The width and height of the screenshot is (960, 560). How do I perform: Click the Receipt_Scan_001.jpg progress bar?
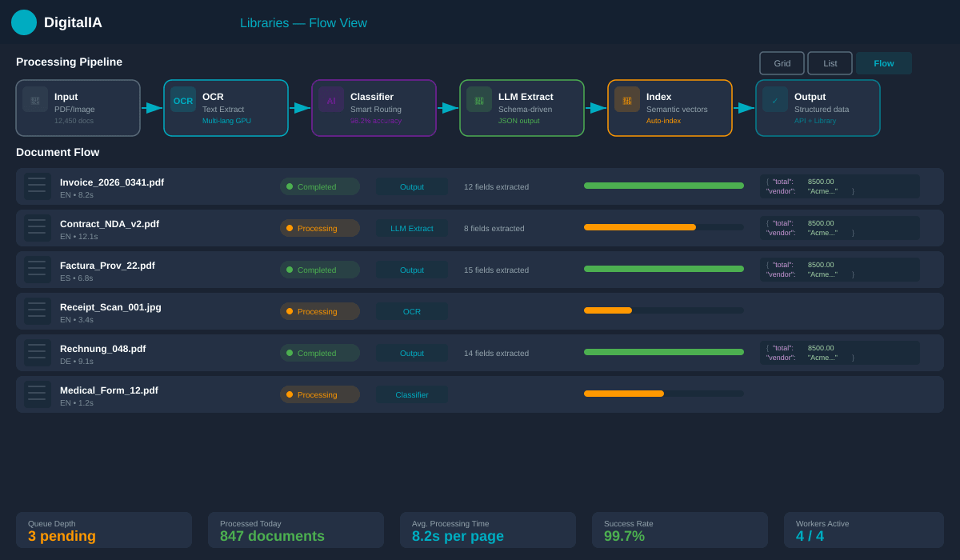click(663, 310)
